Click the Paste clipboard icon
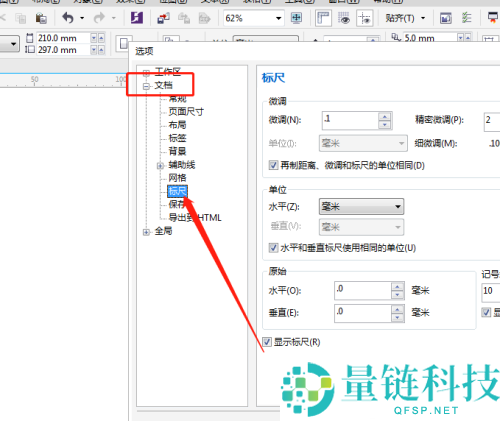This screenshot has height=421, width=500. coord(41,18)
